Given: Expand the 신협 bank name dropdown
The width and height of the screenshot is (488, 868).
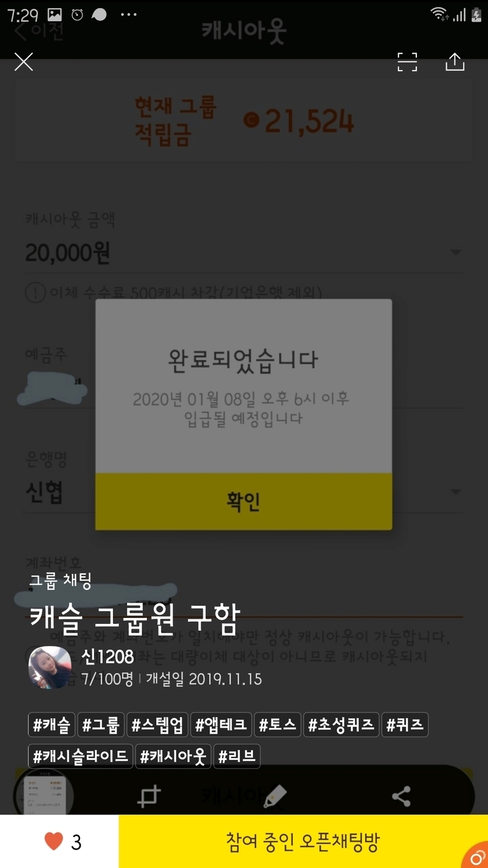Looking at the screenshot, I should point(455,492).
